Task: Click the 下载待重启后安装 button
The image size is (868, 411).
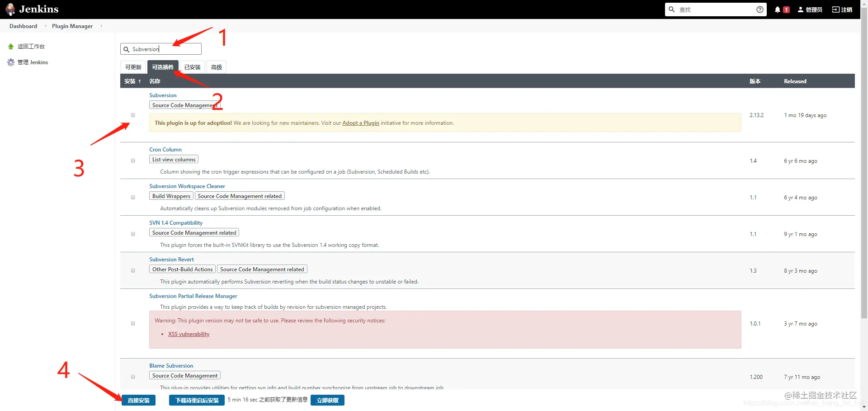Action: click(197, 400)
